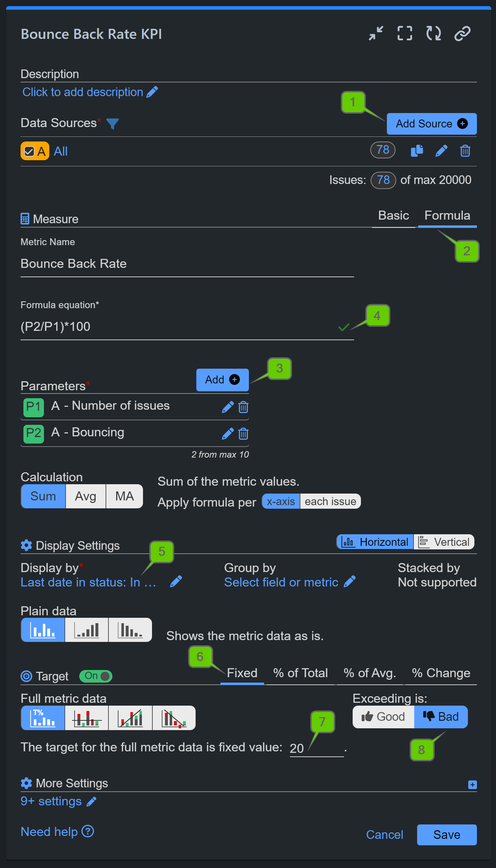Turn off the Target toggle
The width and height of the screenshot is (496, 868).
pyautogui.click(x=95, y=676)
